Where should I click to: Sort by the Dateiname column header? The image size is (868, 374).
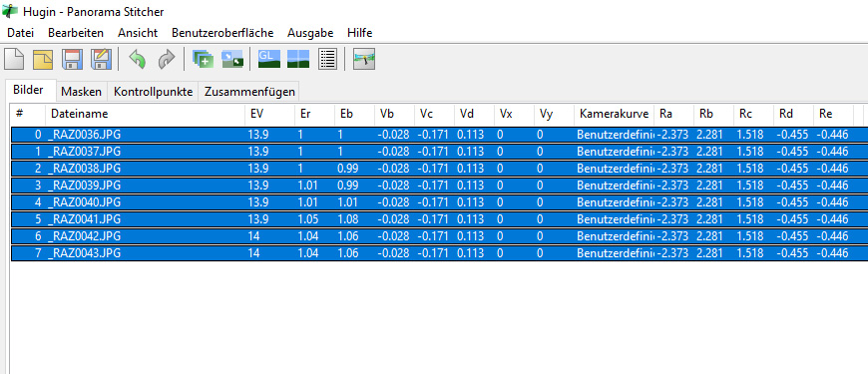145,114
